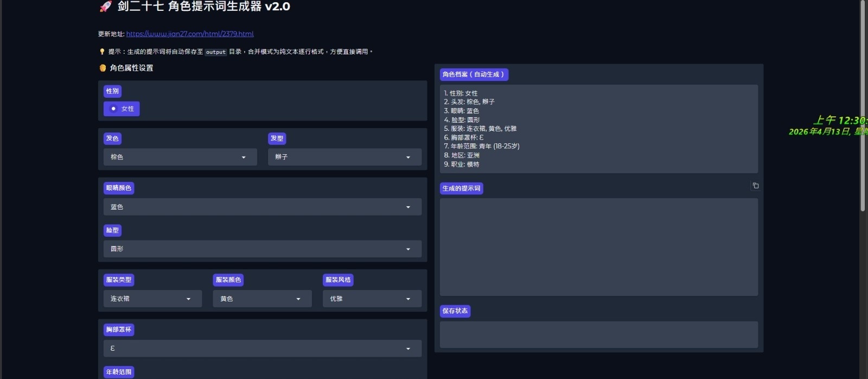Click the profile line '9. 职业: 模特'
The width and height of the screenshot is (868, 379).
point(462,164)
